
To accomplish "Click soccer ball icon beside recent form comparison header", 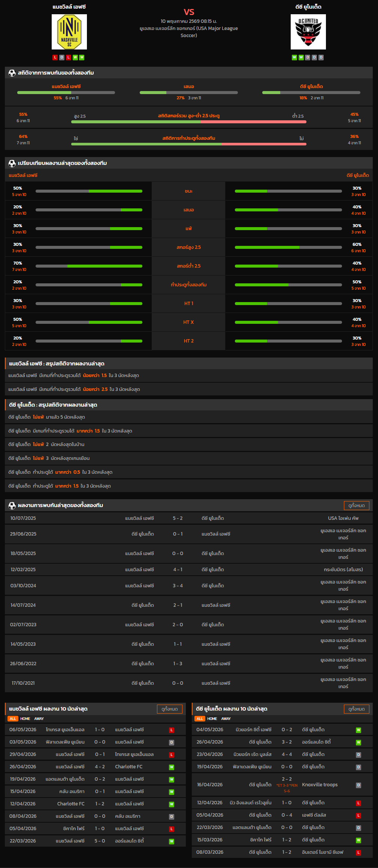I will 12,163.
